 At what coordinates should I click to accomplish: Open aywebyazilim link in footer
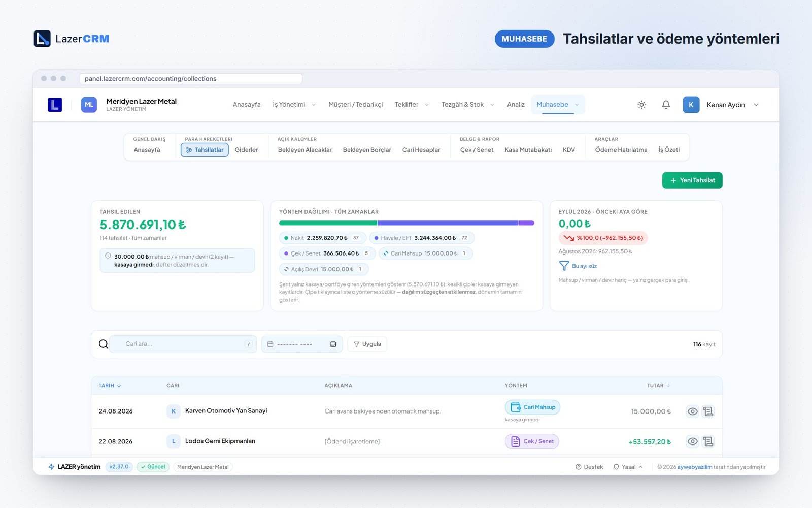click(695, 467)
